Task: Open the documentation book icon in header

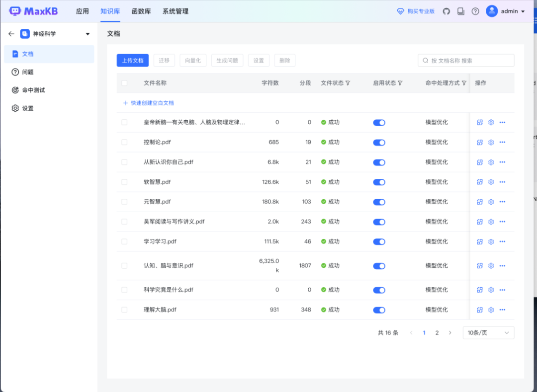Action: (x=461, y=11)
